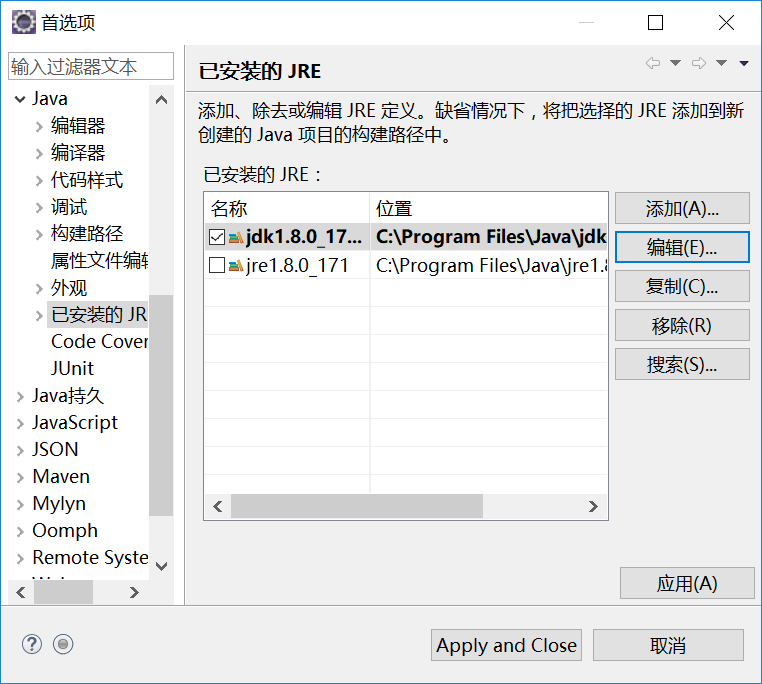This screenshot has height=684, width=762.
Task: Select the jdk location path cell
Action: tap(489, 237)
